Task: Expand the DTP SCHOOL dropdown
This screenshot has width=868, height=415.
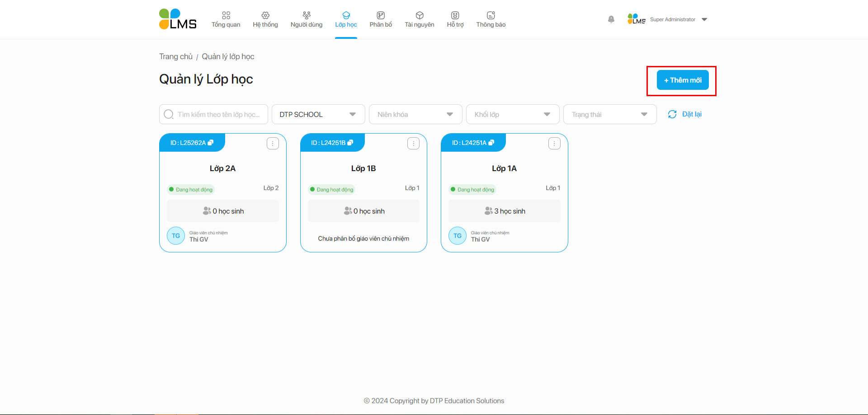Action: pos(318,114)
